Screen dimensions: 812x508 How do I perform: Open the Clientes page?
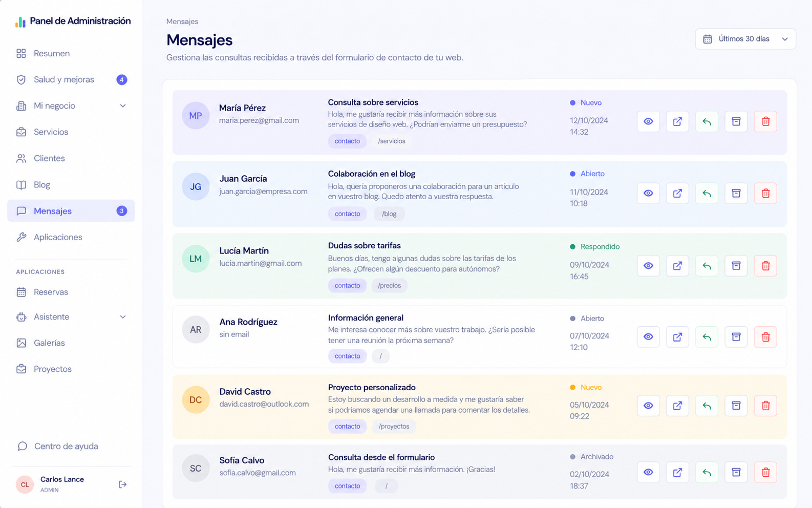pyautogui.click(x=71, y=158)
